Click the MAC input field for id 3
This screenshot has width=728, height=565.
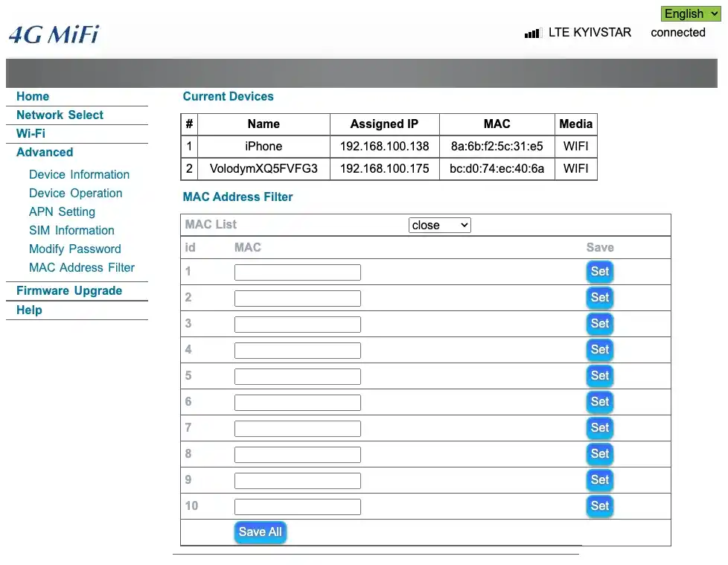297,324
